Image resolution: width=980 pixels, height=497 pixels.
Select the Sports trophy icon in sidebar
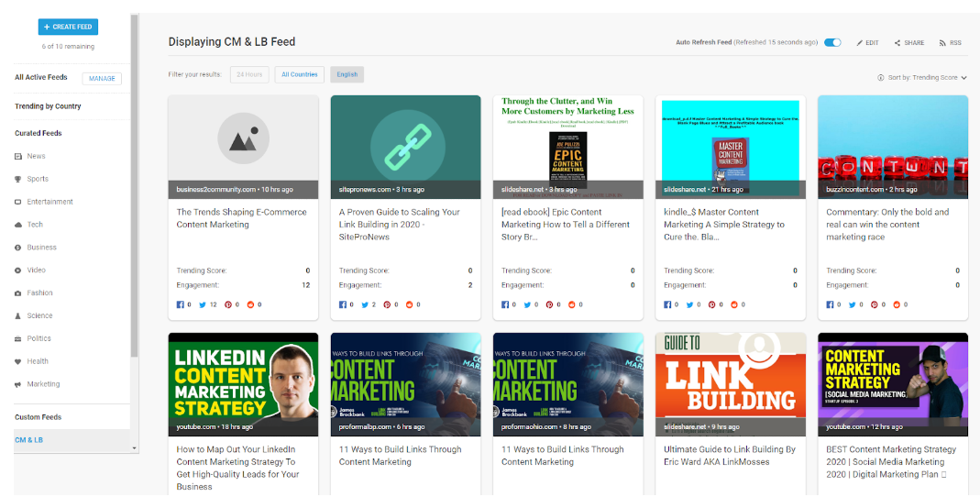pyautogui.click(x=18, y=179)
